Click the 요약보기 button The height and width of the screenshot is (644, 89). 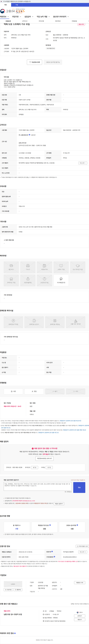click(x=79, y=616)
